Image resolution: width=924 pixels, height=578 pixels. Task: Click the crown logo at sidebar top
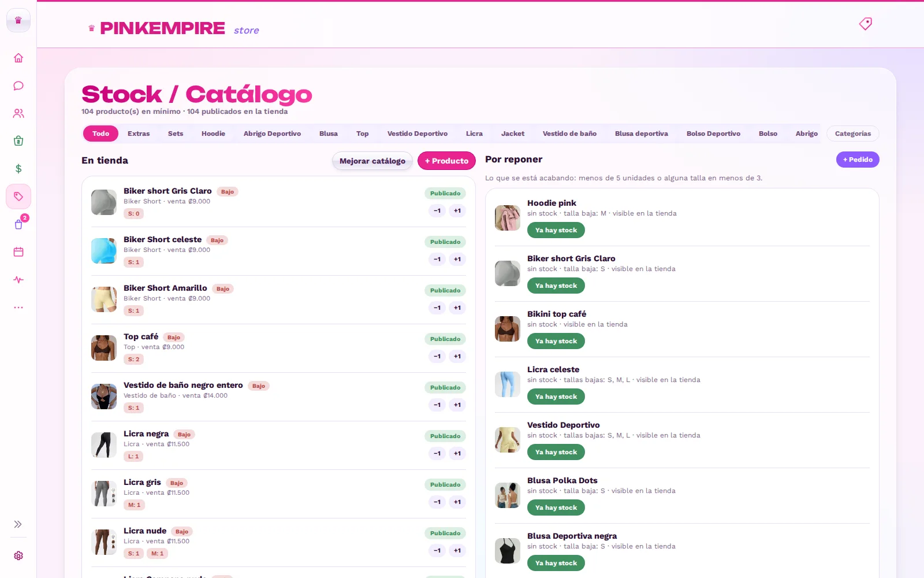coord(18,20)
